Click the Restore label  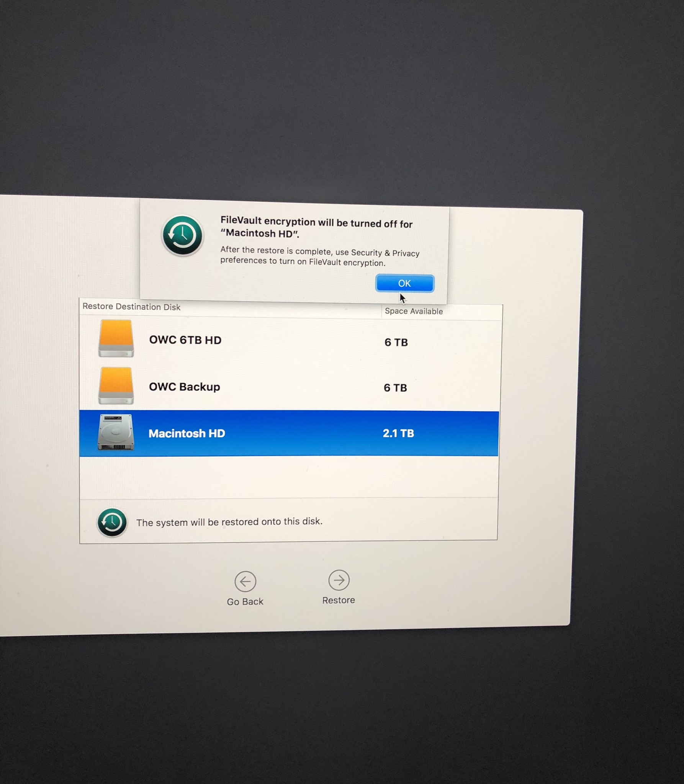(339, 600)
